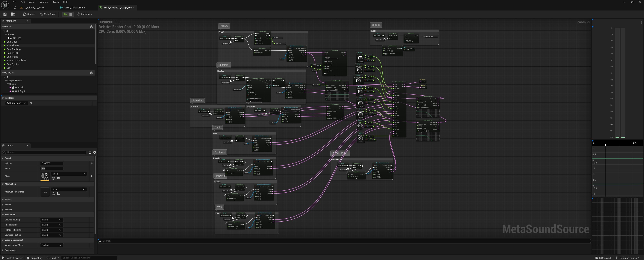Close the Details panel
The image size is (644, 260).
(27, 146)
